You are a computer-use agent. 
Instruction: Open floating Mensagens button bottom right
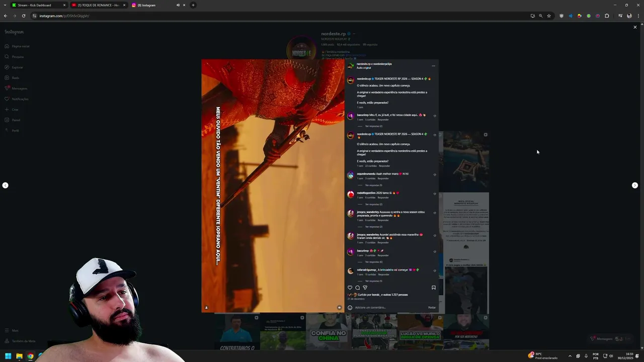611,339
